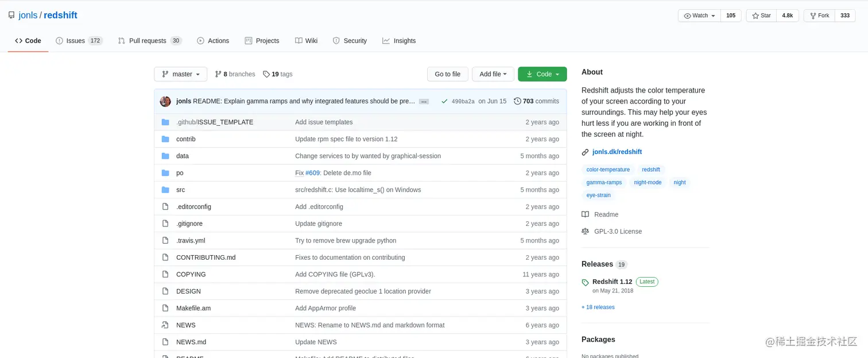Click jonls avatar in latest commit bar
This screenshot has width=868, height=358.
tap(165, 101)
